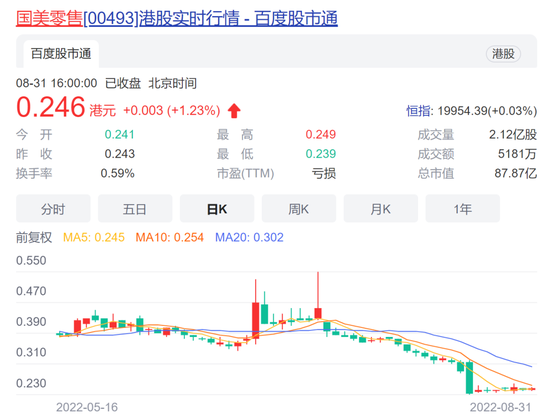The width and height of the screenshot is (550, 418).
Task: Click the MA5: 0.245 legend
Action: click(94, 237)
